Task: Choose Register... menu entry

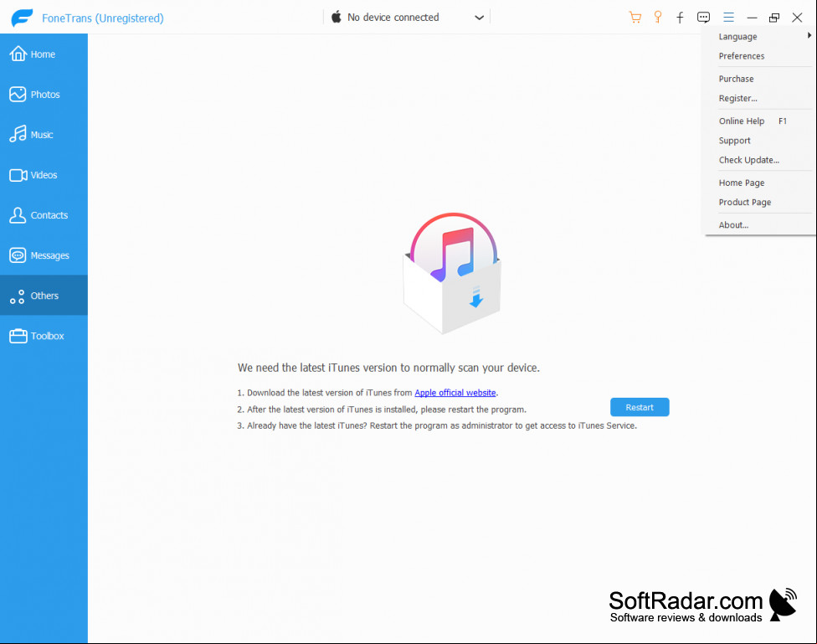Action: [737, 98]
